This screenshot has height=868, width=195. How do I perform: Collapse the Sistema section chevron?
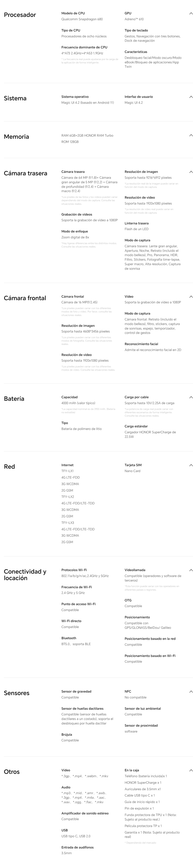[x=191, y=97]
